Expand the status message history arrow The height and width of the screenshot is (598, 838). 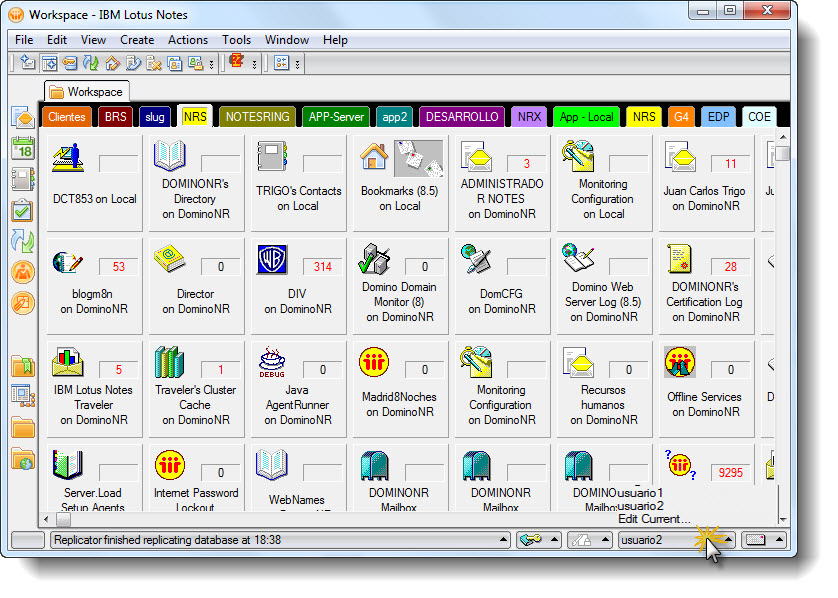(506, 540)
